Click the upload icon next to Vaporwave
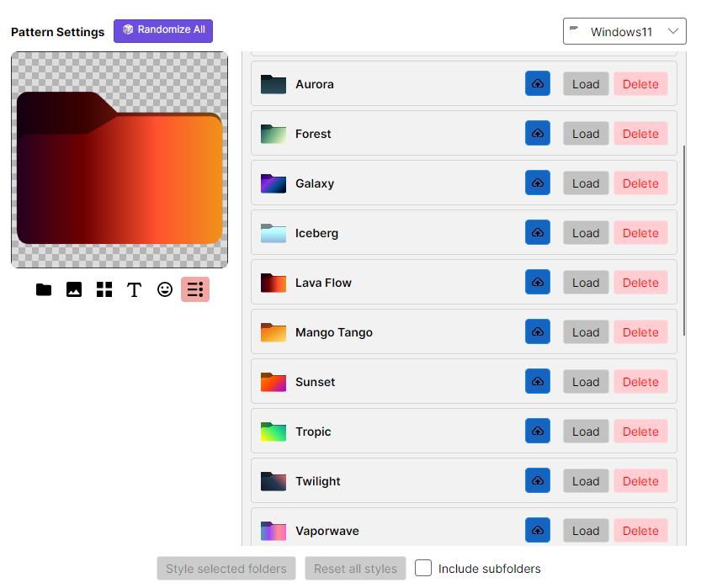Viewport: 701px width, 588px height. (x=538, y=530)
